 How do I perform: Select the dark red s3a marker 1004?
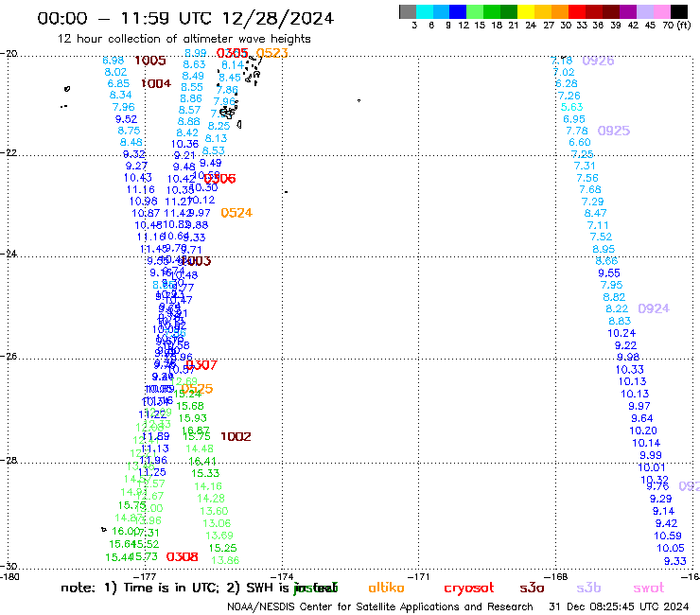click(156, 83)
